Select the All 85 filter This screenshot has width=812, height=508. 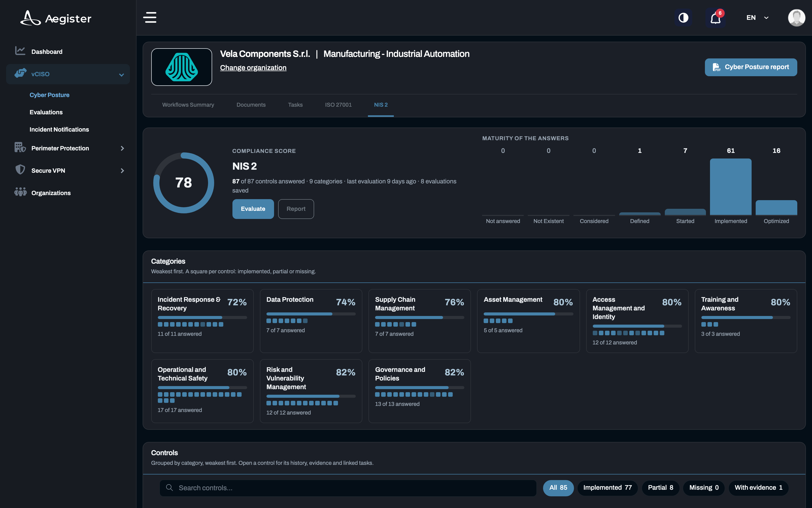pyautogui.click(x=558, y=487)
